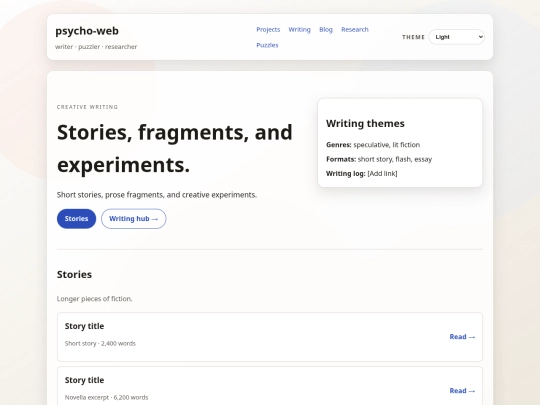
Task: Visit the Research nav link
Action: click(355, 30)
